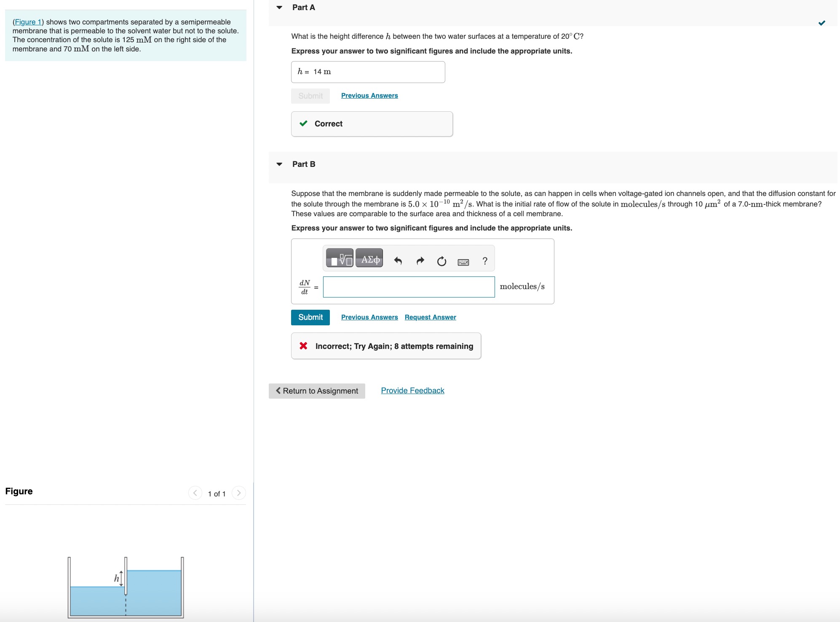The height and width of the screenshot is (622, 840).
Task: Click the compartments figure image
Action: [126, 588]
